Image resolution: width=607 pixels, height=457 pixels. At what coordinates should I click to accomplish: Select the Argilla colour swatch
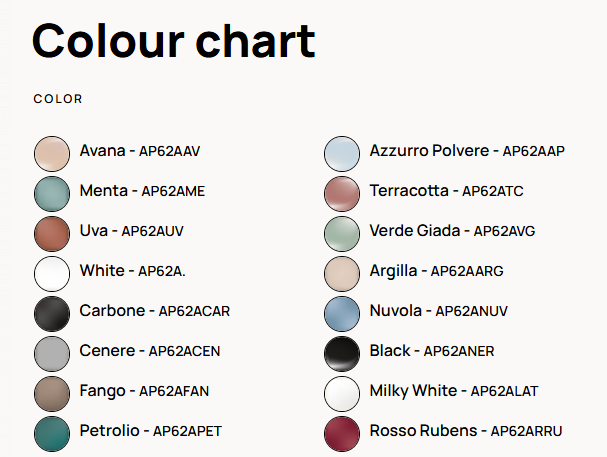pyautogui.click(x=342, y=273)
